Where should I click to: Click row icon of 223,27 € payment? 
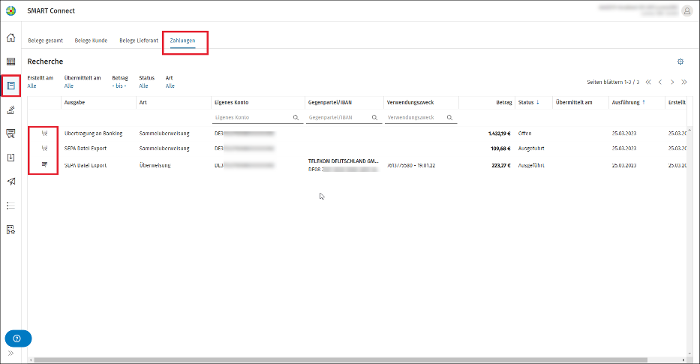click(44, 165)
